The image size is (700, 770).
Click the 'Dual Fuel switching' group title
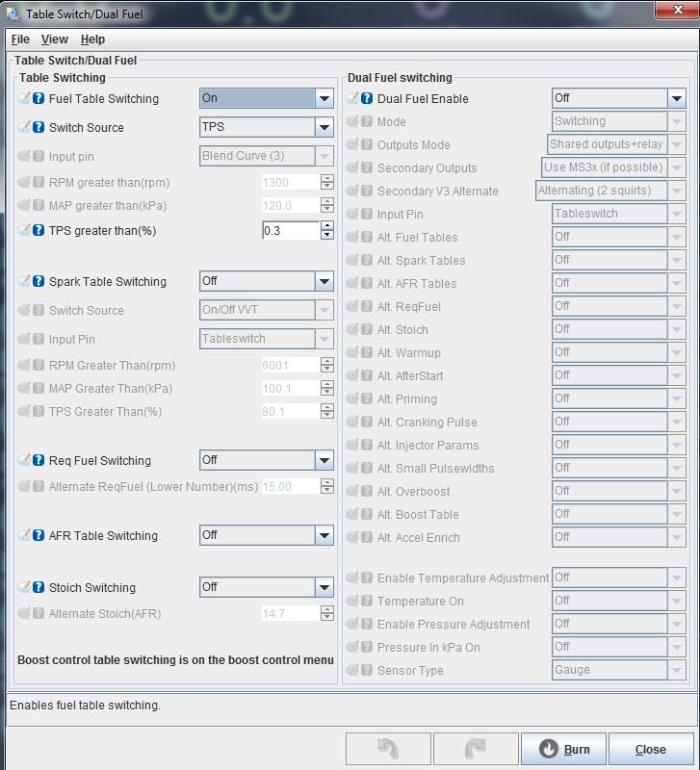pyautogui.click(x=400, y=78)
